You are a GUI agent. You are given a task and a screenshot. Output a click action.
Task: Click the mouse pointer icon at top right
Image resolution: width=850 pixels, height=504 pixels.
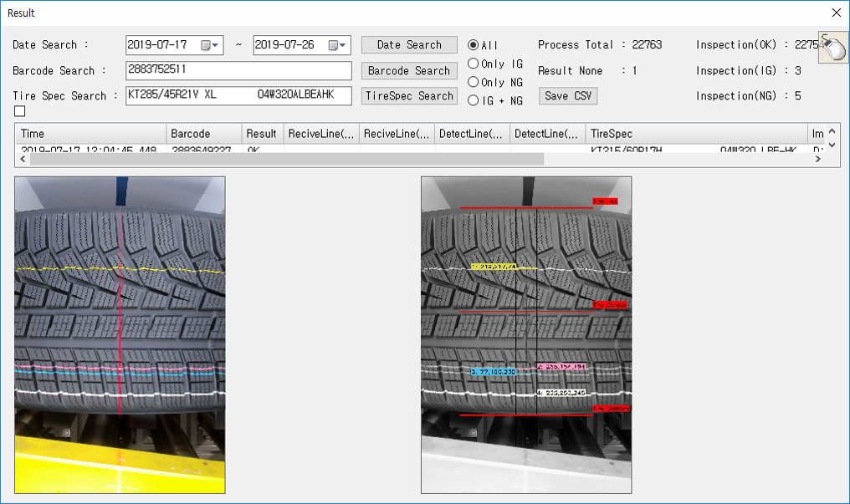[832, 48]
